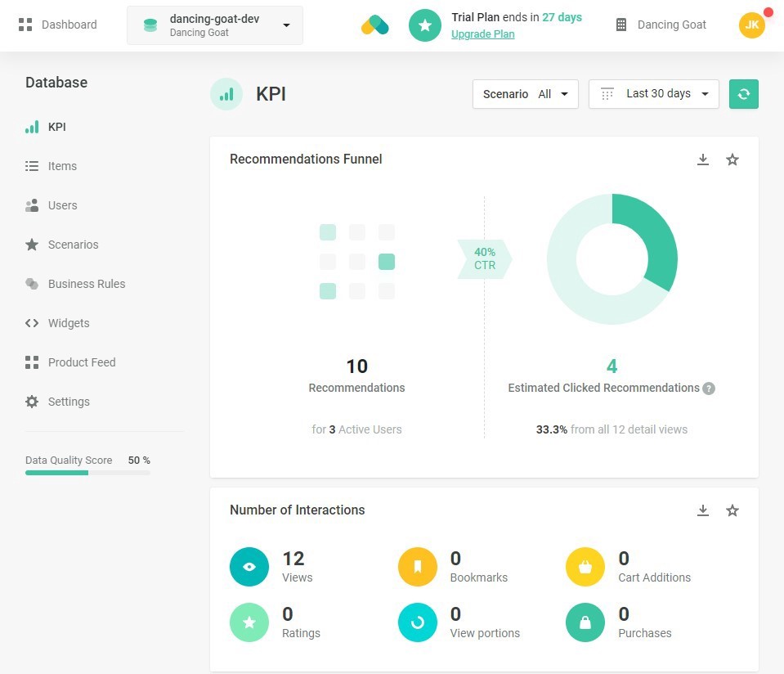The width and height of the screenshot is (784, 674).
Task: Click the Cart Additions basket icon
Action: click(585, 567)
